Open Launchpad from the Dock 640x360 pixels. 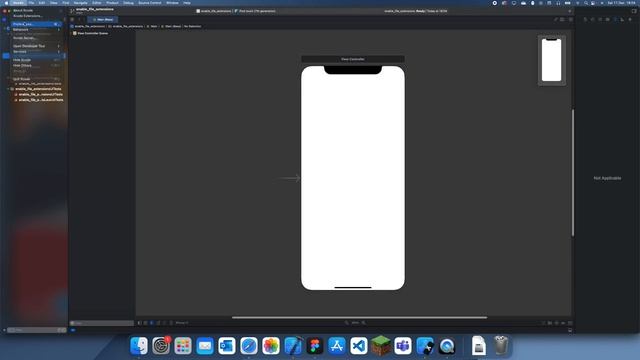183,346
